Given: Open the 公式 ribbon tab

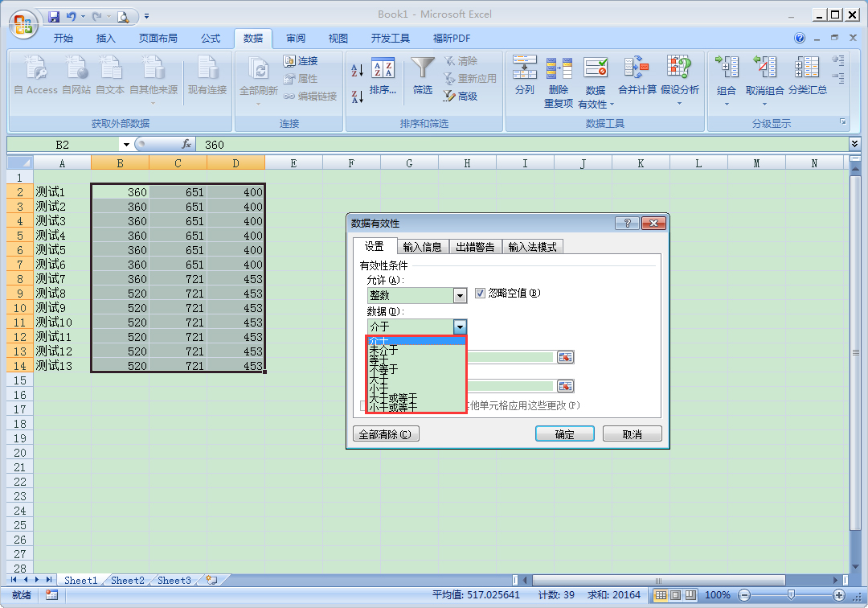Looking at the screenshot, I should 211,38.
